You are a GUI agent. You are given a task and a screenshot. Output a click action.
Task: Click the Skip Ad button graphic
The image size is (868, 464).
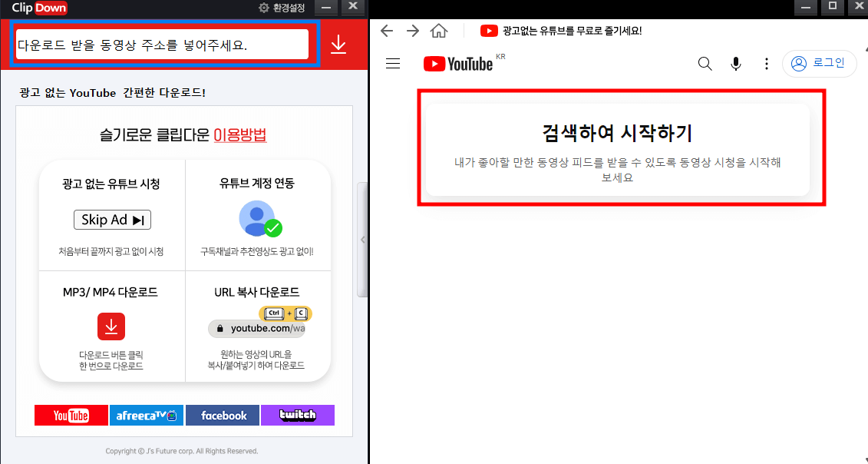point(112,220)
